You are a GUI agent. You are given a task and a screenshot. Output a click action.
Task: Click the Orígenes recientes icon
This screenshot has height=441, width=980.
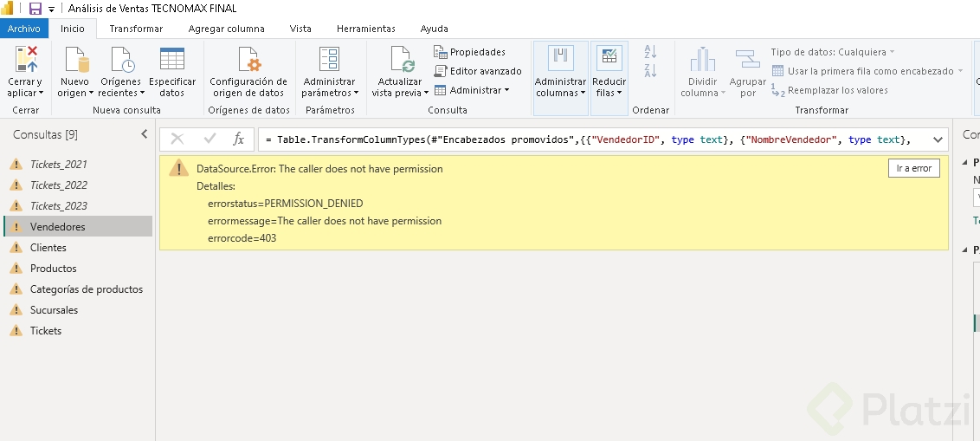pyautogui.click(x=121, y=60)
